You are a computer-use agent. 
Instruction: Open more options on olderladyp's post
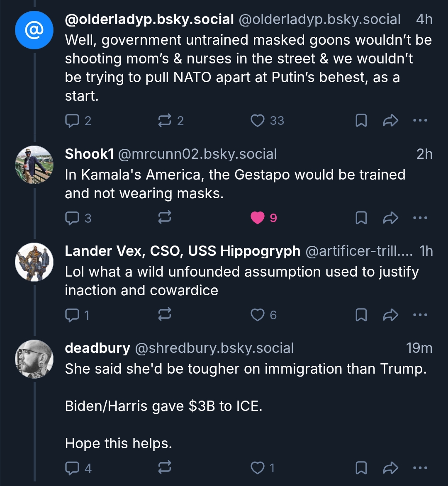point(420,121)
